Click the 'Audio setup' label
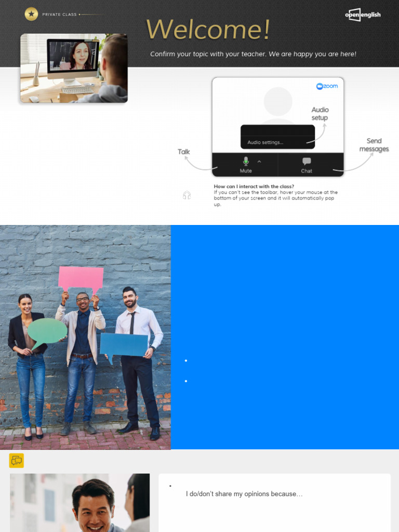Screen dimensions: 399x532 coord(320,114)
